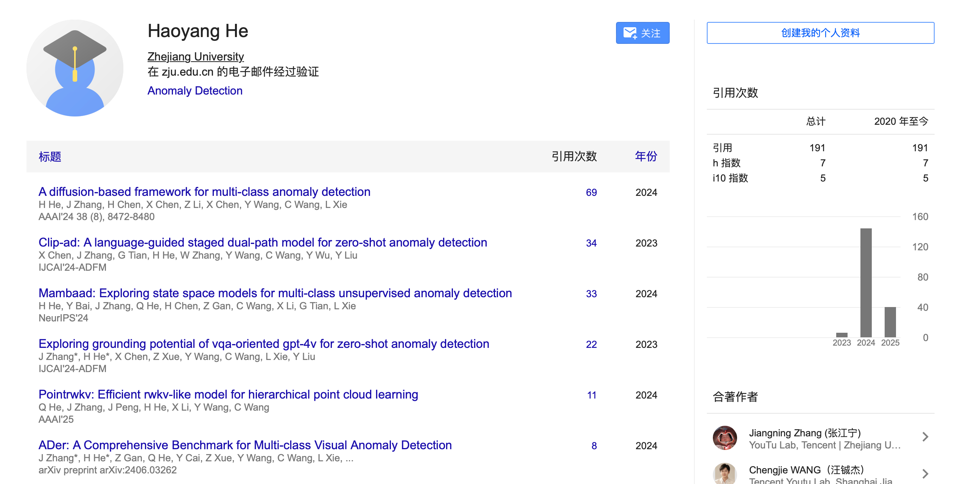Open the diffusion-based framework paper
Image resolution: width=980 pixels, height=484 pixels.
[x=204, y=192]
